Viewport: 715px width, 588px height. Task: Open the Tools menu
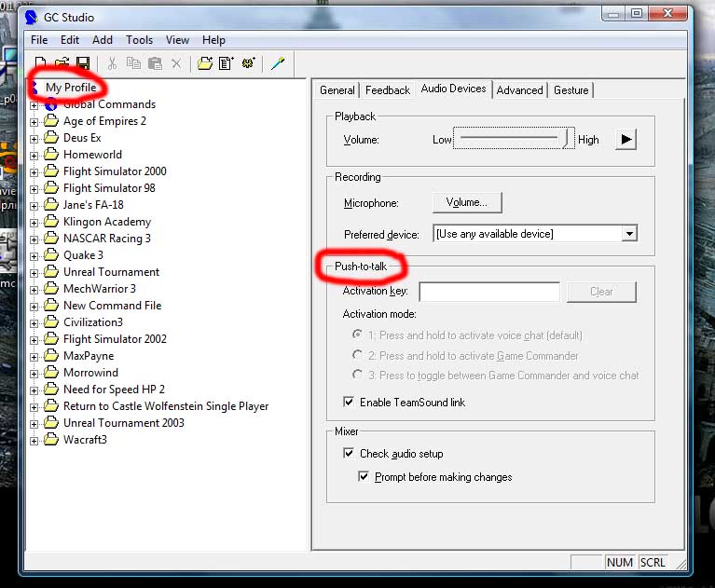click(139, 40)
